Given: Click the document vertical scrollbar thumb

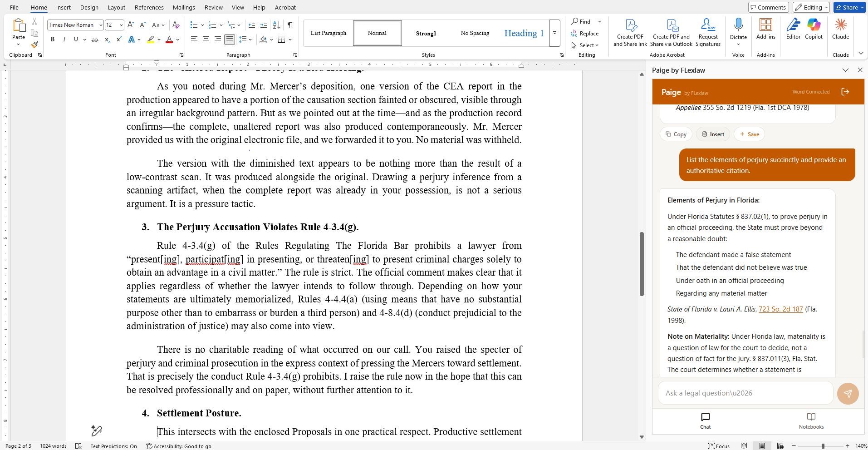Looking at the screenshot, I should [642, 264].
